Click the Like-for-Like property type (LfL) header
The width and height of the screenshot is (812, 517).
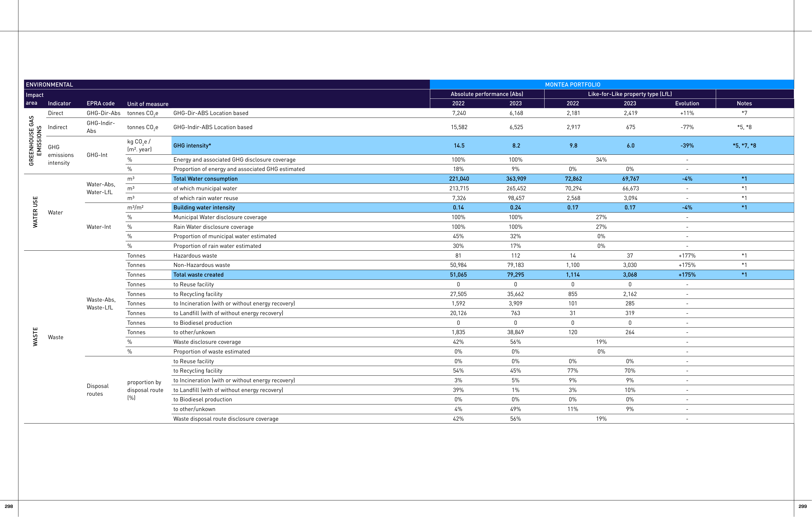coord(630,94)
